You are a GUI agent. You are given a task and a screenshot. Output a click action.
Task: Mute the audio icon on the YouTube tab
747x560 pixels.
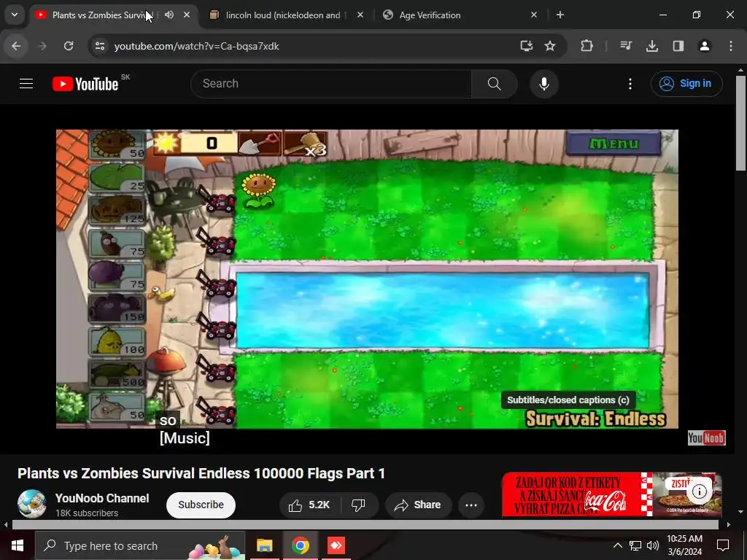tap(169, 15)
